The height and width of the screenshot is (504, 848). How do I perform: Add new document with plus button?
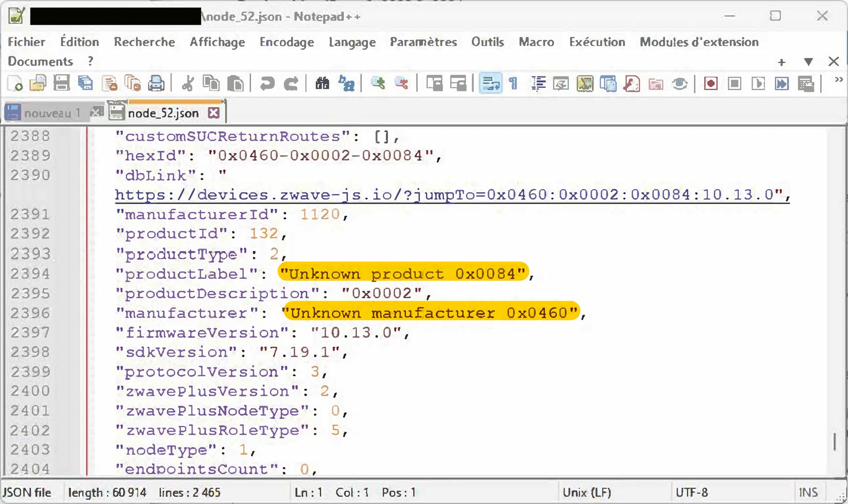782,62
